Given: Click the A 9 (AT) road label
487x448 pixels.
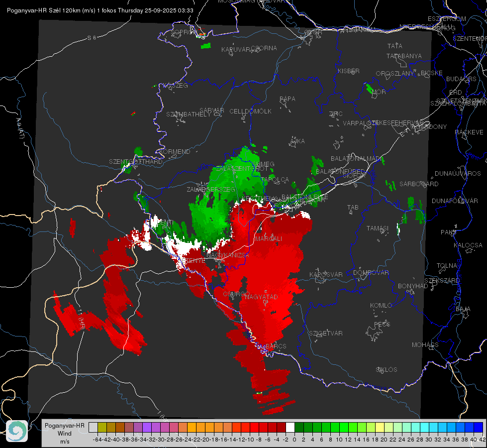Looking at the screenshot, I should click(x=20, y=128).
